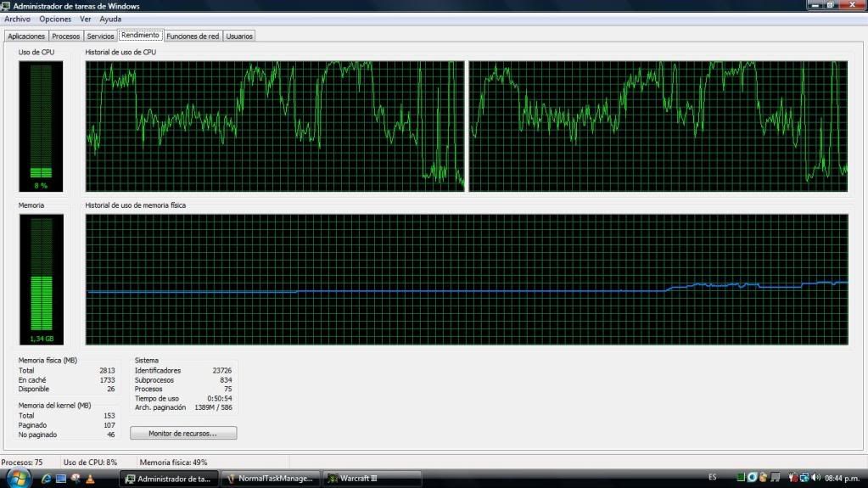Open the volume speaker tray icon
This screenshot has width=868, height=488.
point(815,478)
